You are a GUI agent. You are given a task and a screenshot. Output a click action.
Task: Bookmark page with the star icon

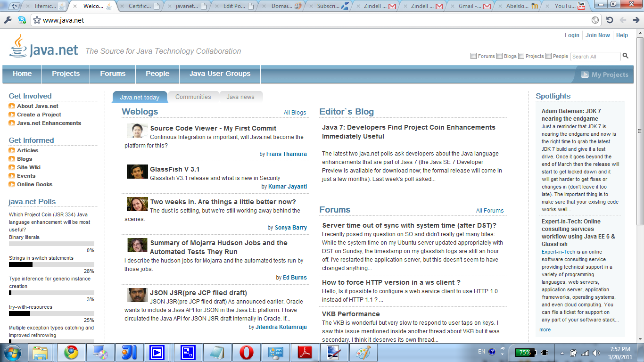[38, 20]
